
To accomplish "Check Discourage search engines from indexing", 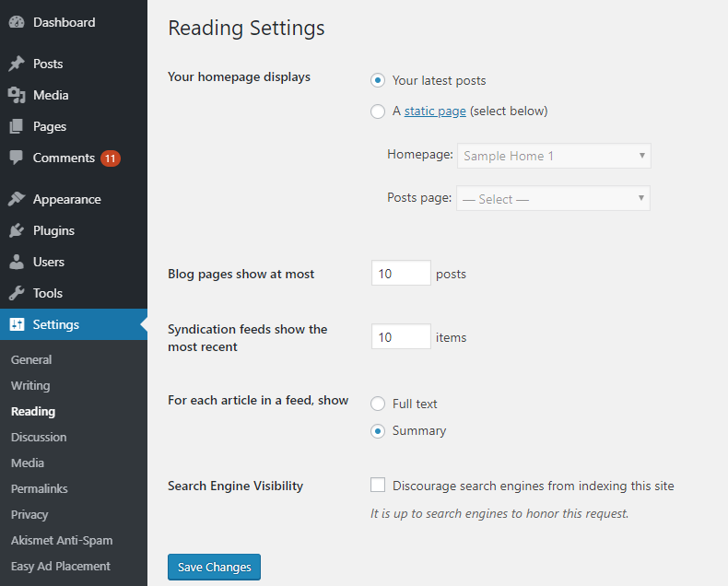I will pos(378,485).
